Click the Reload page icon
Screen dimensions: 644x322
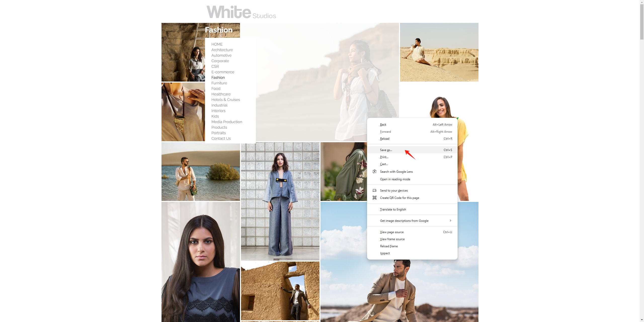(384, 138)
